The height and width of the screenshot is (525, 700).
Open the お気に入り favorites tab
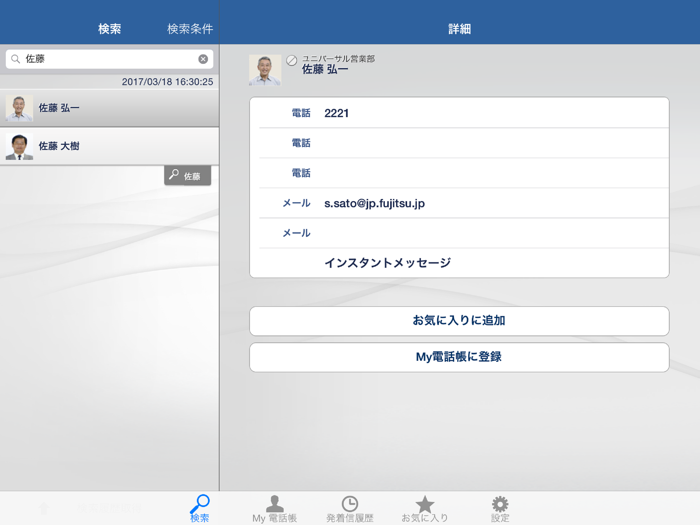point(425,508)
